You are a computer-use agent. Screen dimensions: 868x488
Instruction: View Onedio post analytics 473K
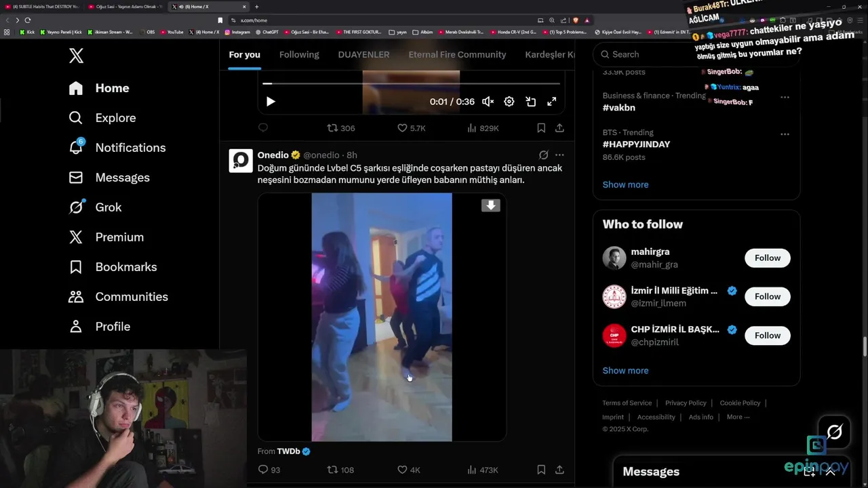click(x=483, y=470)
